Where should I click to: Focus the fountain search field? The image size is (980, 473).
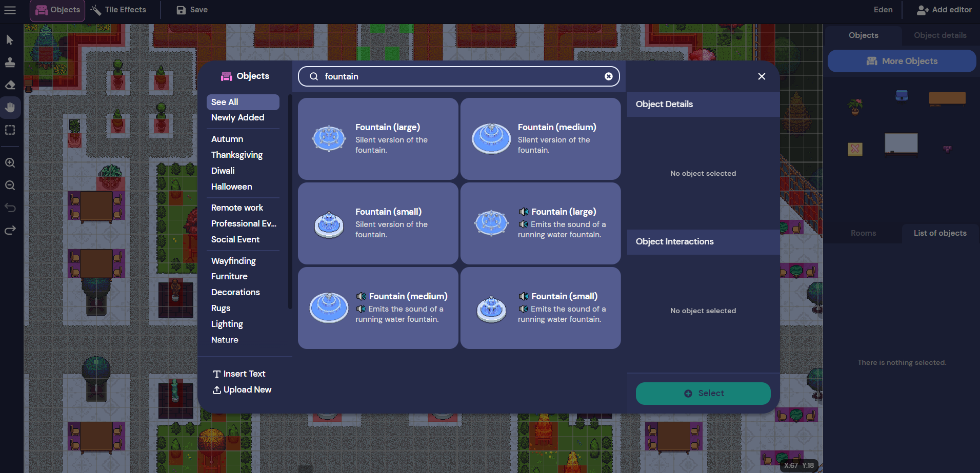[458, 76]
